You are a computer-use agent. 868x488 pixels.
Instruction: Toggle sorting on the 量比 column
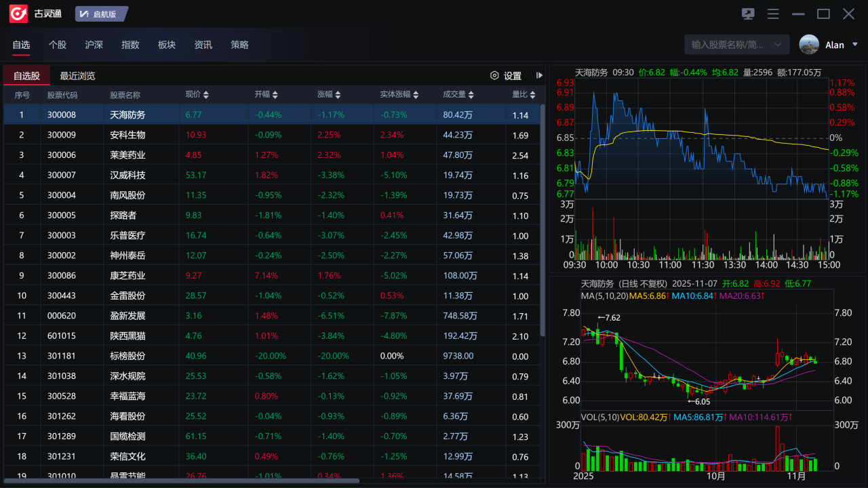click(533, 95)
